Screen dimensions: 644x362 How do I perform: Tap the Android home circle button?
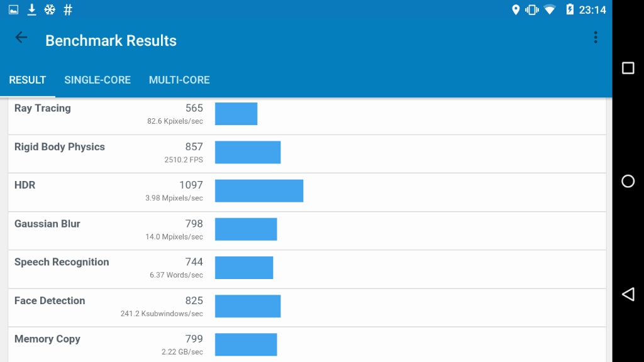pyautogui.click(x=628, y=181)
